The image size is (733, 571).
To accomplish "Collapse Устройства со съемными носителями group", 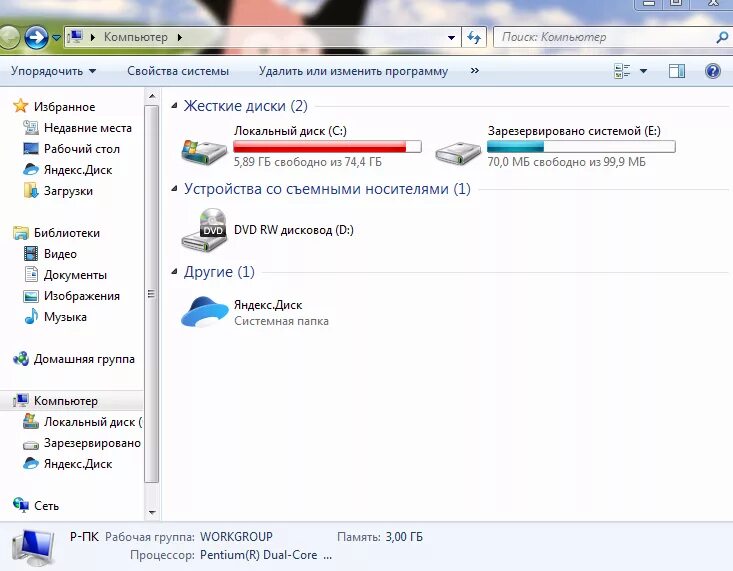I will pyautogui.click(x=174, y=189).
